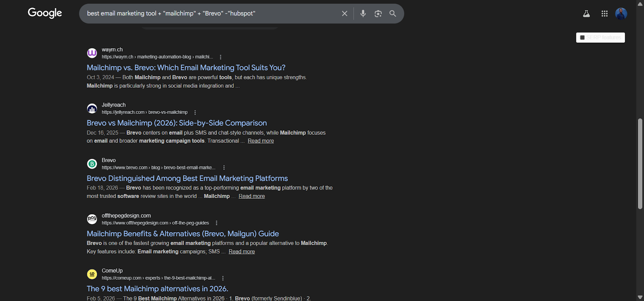Click the Jellyreach site favicon
Viewport: 644px width, 301px height.
coord(92,108)
